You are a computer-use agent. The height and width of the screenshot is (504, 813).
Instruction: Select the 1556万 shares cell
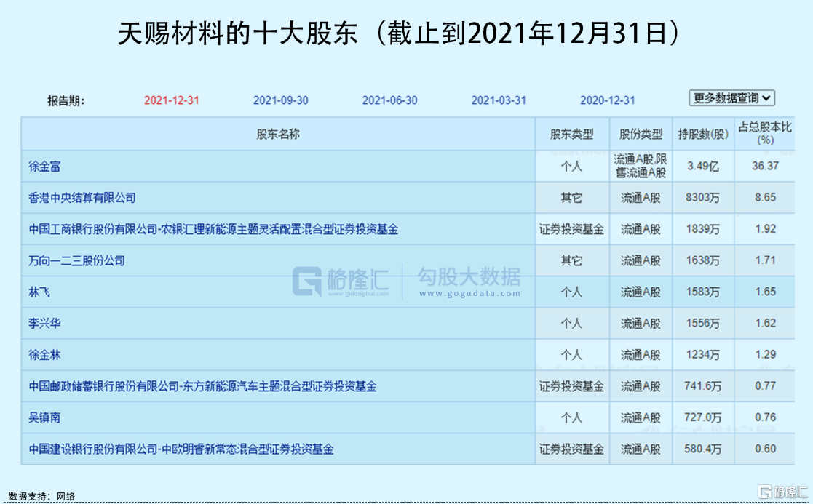pos(703,324)
